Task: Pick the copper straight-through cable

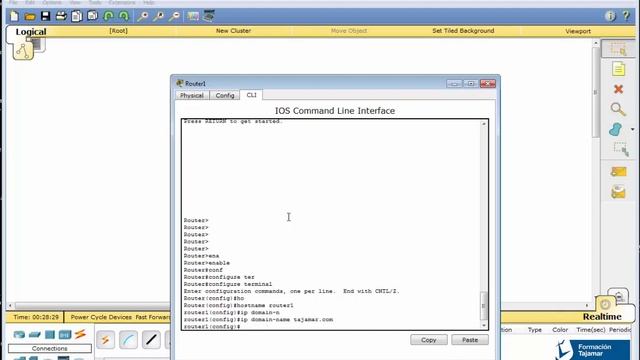Action: tap(151, 340)
